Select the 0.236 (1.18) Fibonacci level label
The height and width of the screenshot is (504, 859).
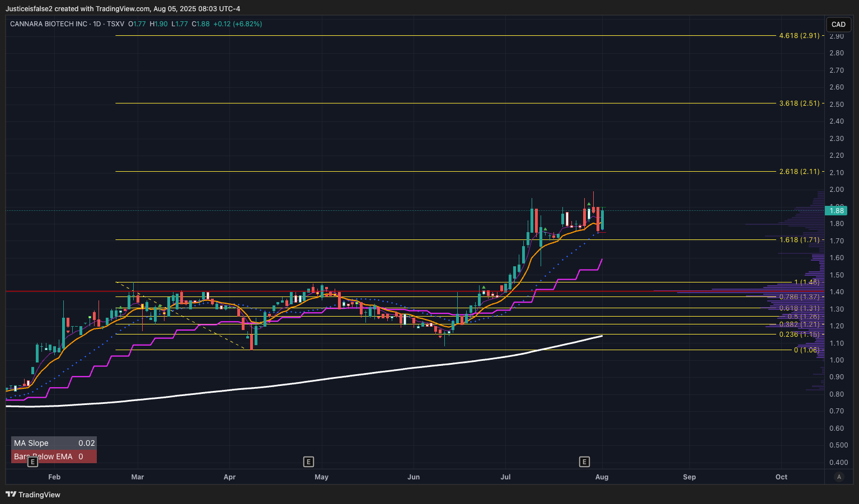coord(799,334)
